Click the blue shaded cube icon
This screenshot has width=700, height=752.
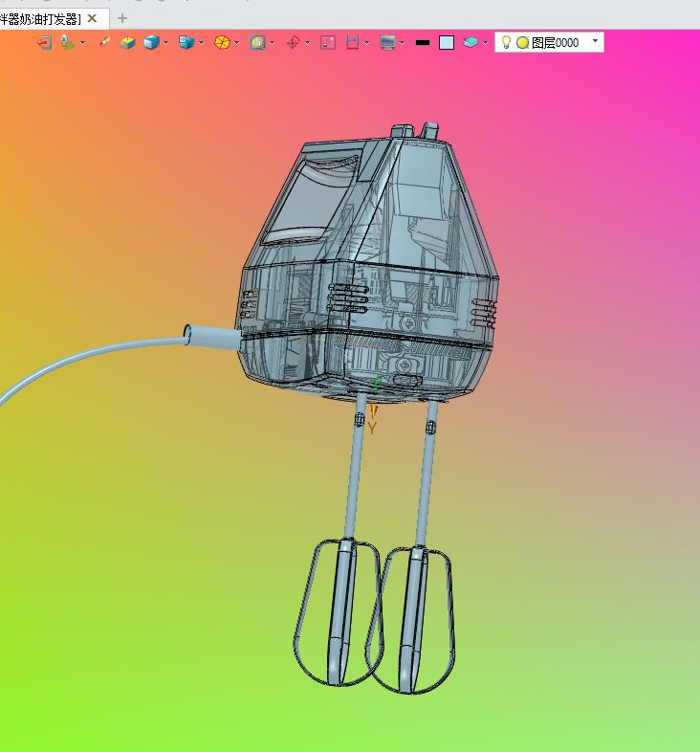coord(151,42)
